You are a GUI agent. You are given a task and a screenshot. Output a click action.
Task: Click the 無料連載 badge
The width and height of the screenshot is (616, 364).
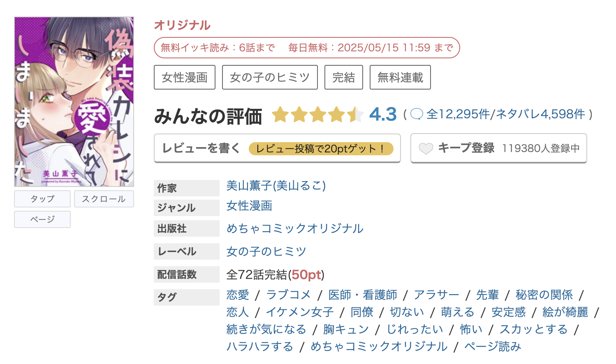pos(400,77)
